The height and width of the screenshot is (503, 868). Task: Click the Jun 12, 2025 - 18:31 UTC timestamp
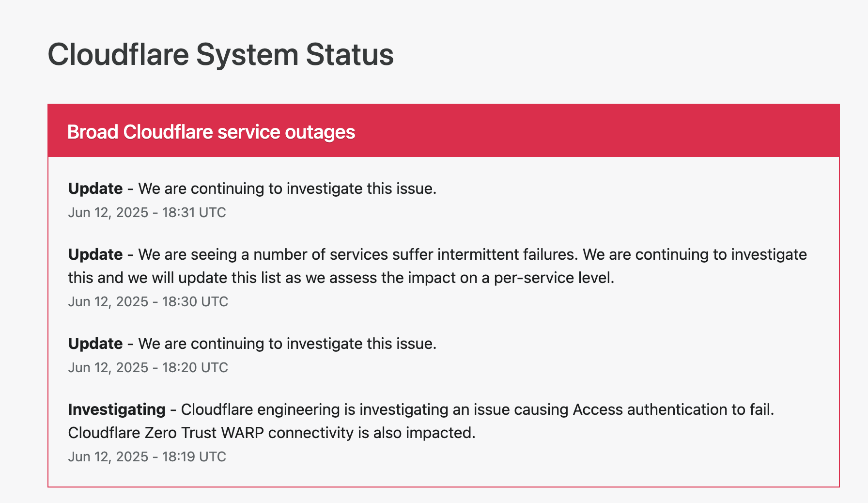(x=147, y=212)
